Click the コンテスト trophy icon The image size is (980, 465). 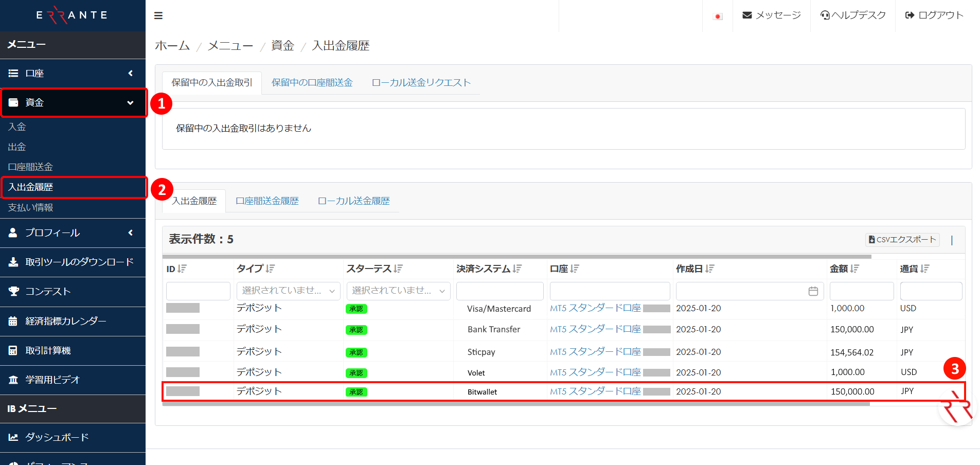pos(14,291)
